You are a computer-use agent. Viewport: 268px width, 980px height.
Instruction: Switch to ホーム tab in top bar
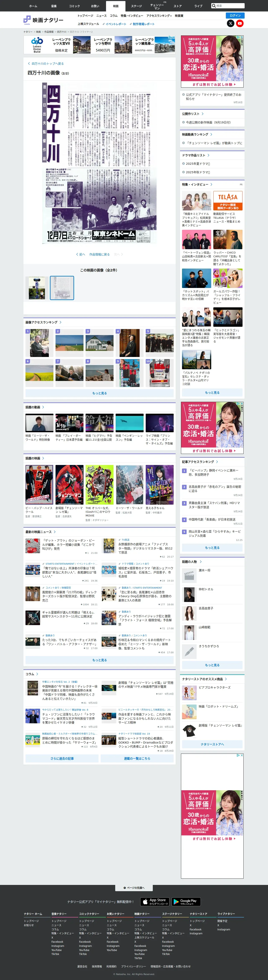(33, 6)
